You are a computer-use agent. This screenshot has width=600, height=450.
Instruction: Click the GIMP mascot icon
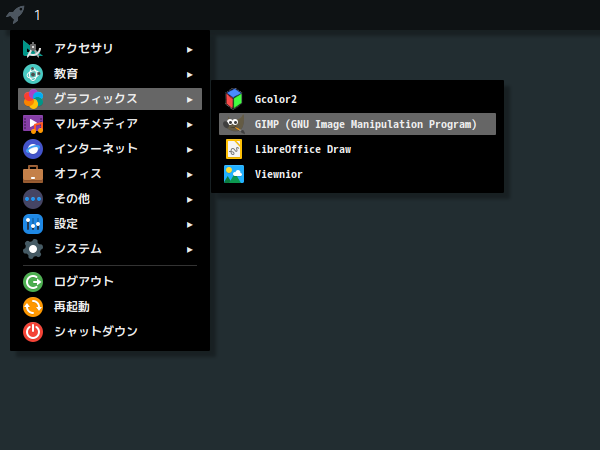point(234,124)
